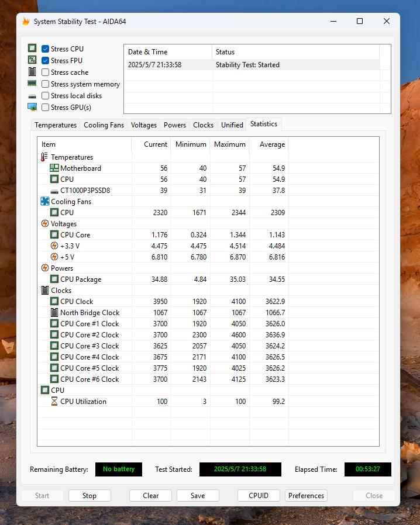
Task: Click the CPU Package current value 34.88
Action: click(x=159, y=279)
